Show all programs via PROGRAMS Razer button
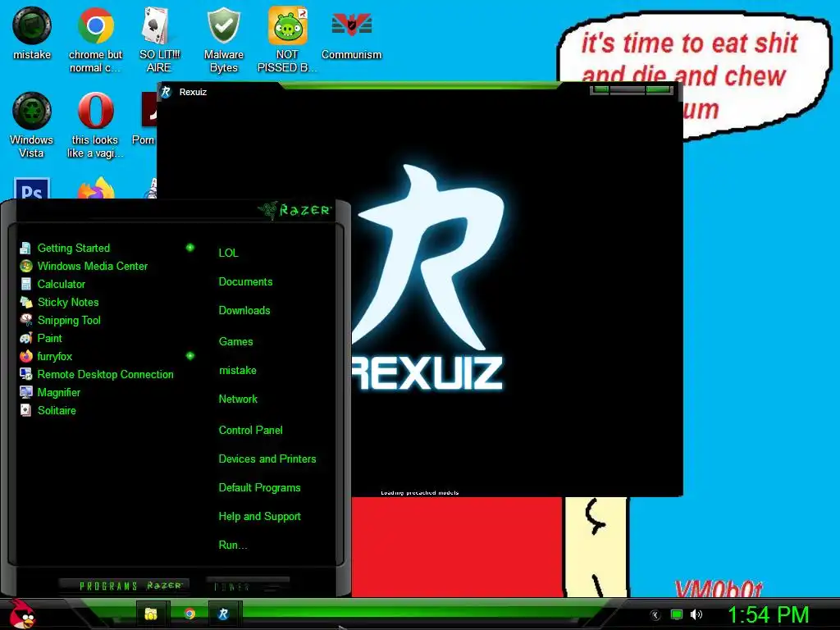Viewport: 840px width, 630px height. tap(123, 586)
